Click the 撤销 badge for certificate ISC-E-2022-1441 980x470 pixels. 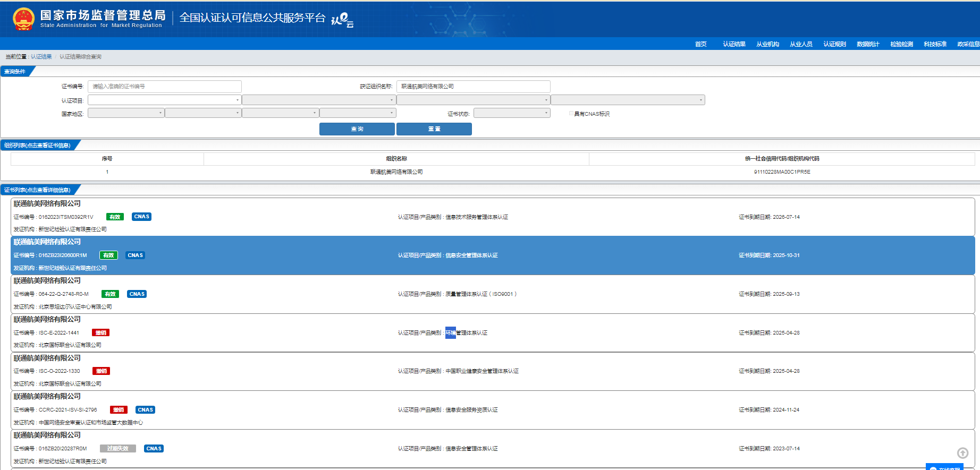tap(101, 333)
